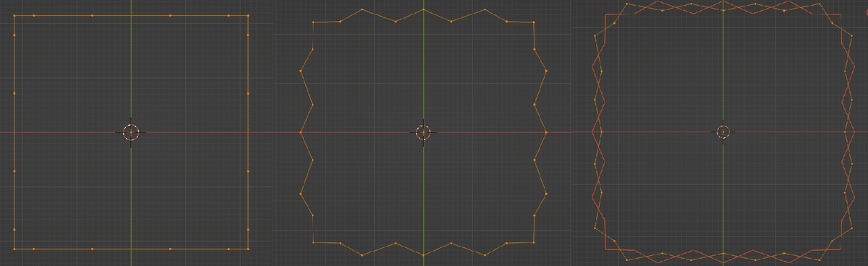Select the bottom-left corner vertex of the plain square

pos(14,249)
